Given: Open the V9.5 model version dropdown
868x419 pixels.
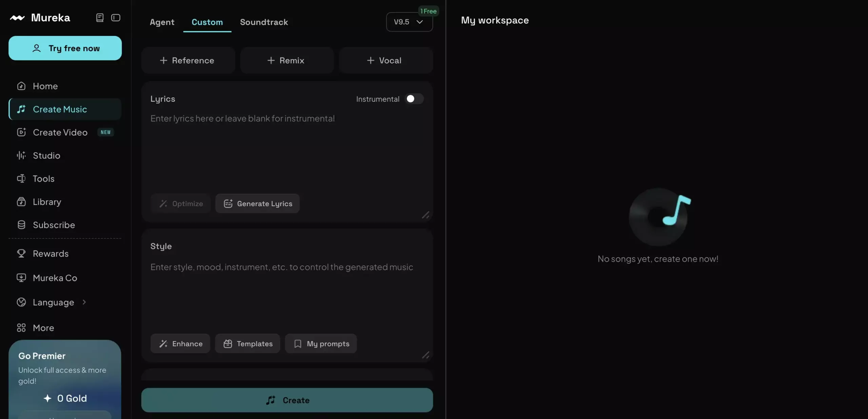Looking at the screenshot, I should [x=409, y=22].
